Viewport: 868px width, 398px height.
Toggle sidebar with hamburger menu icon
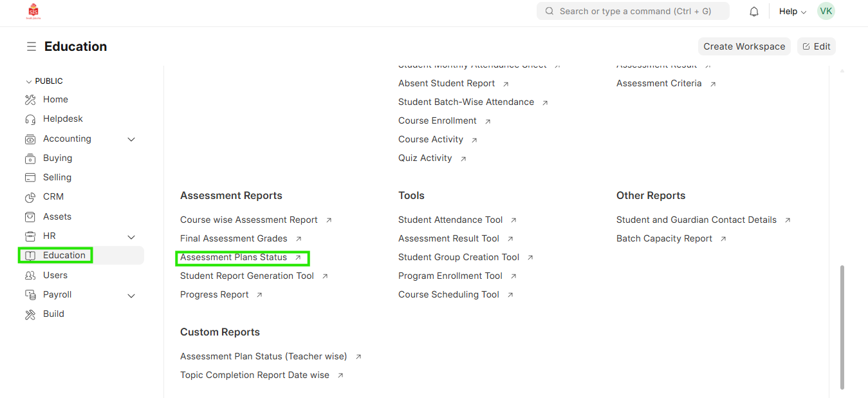coord(31,47)
